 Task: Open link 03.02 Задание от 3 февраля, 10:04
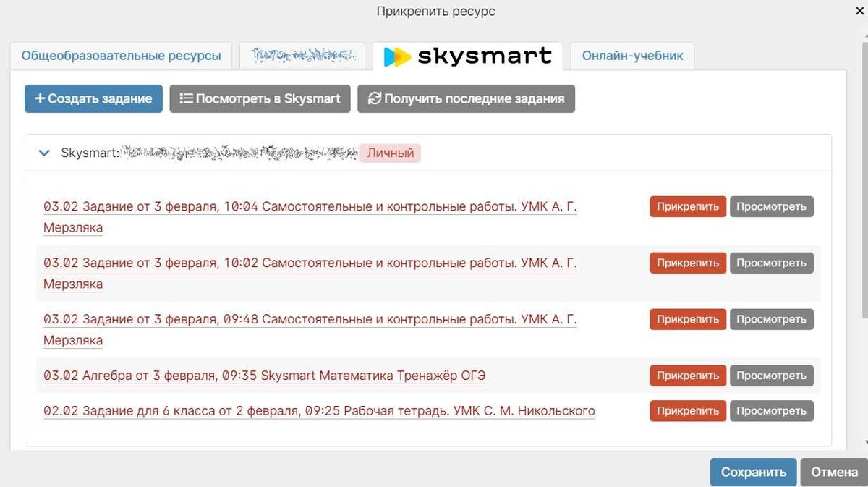click(310, 217)
